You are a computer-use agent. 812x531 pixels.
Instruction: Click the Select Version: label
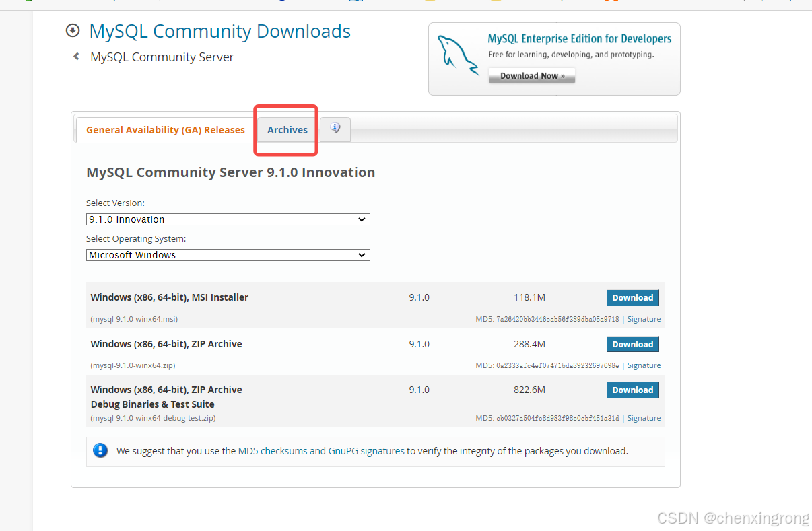115,203
